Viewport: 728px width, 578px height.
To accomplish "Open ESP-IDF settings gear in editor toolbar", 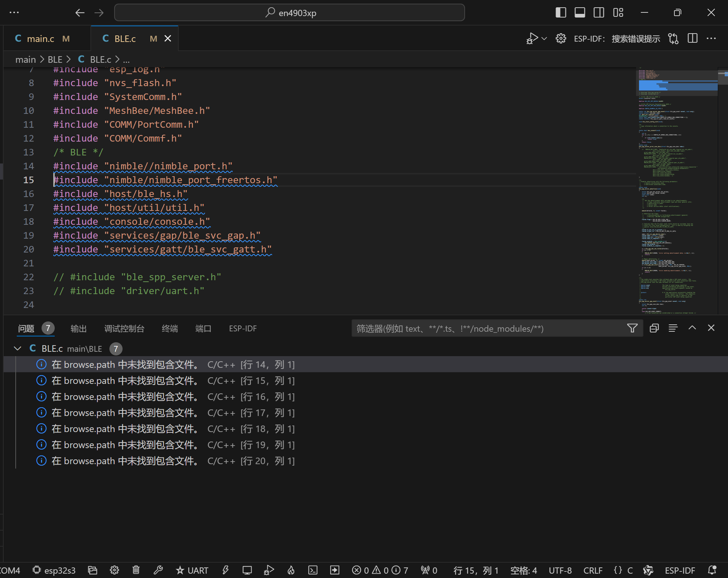I will coord(561,38).
